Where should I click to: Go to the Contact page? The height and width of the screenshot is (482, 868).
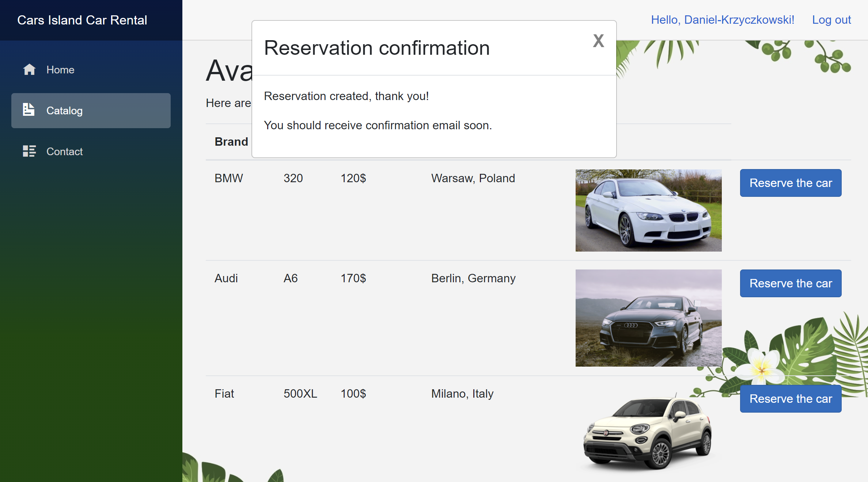click(64, 152)
